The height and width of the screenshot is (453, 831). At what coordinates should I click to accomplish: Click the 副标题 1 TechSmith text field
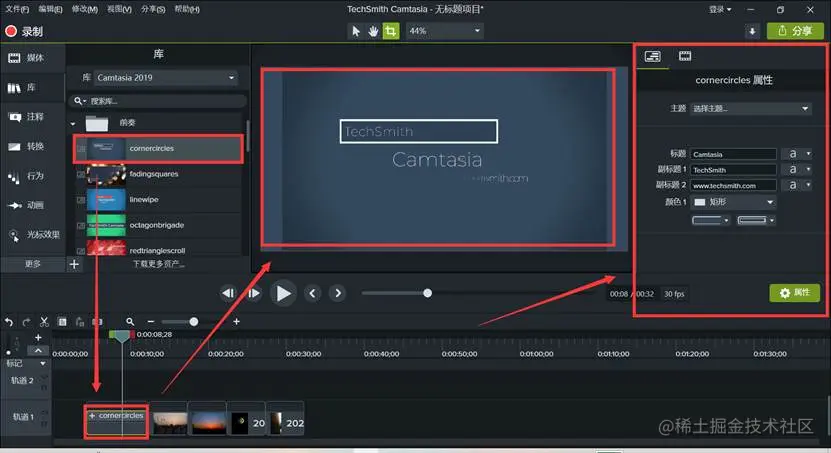pos(733,170)
